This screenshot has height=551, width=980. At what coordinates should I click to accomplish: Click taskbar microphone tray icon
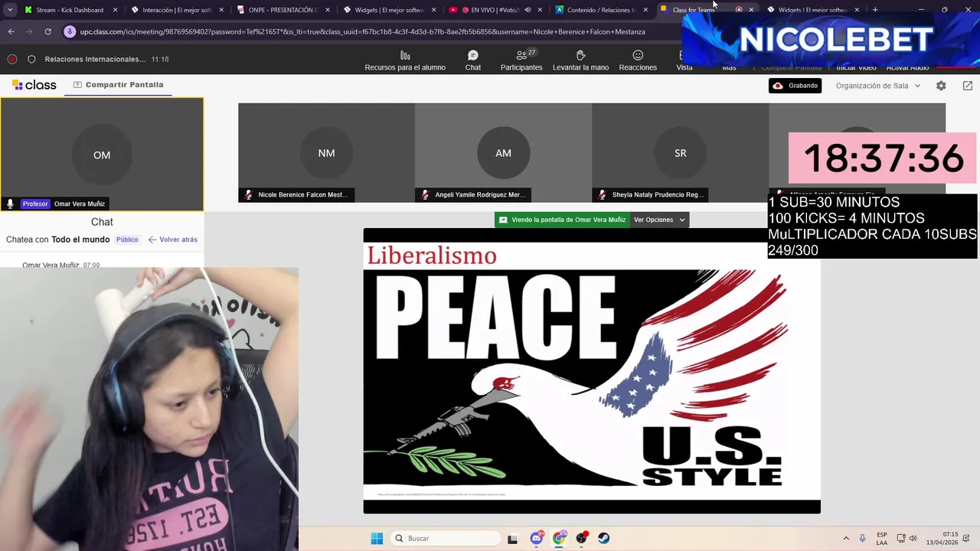(862, 538)
